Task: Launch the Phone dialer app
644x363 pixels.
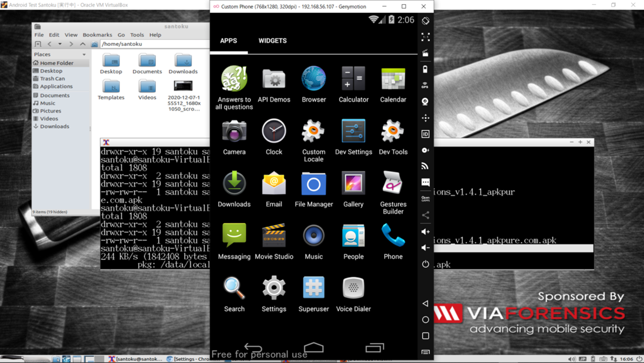Action: click(393, 242)
